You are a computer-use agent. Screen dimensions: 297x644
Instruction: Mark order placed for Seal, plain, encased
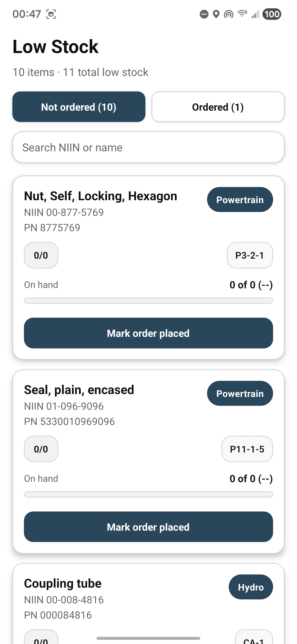[148, 527]
